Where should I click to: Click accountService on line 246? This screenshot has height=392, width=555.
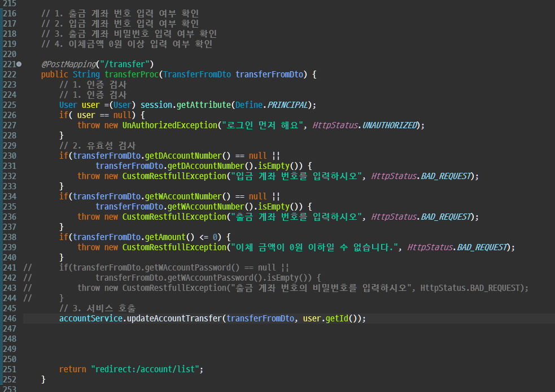click(90, 319)
